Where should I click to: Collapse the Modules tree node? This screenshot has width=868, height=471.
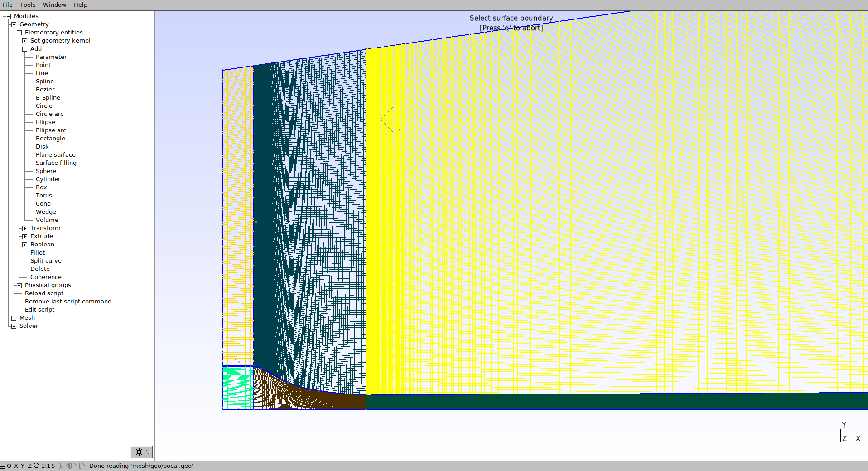pos(8,16)
